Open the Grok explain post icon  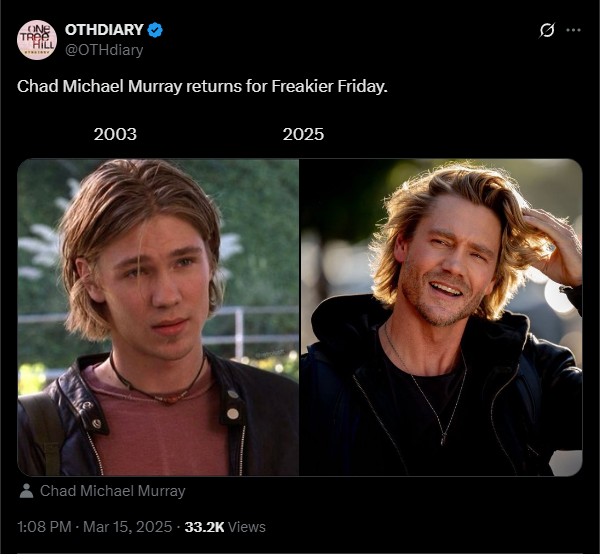pyautogui.click(x=546, y=30)
